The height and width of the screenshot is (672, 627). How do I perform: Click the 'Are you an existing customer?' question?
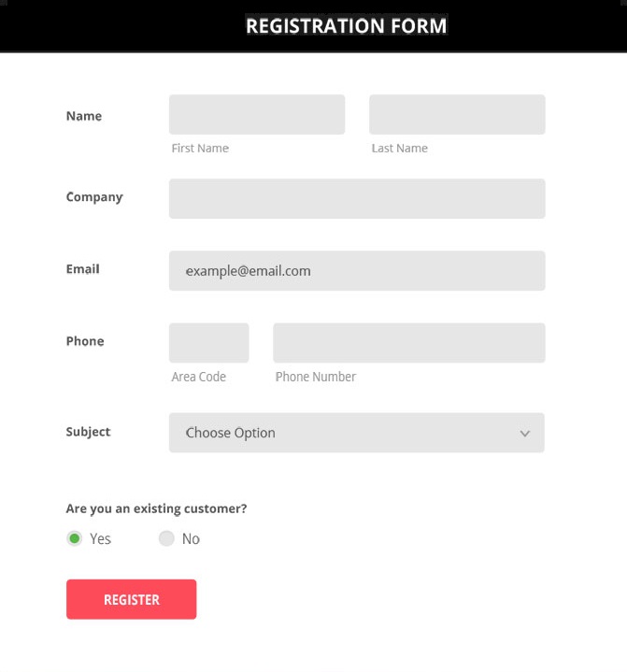156,508
